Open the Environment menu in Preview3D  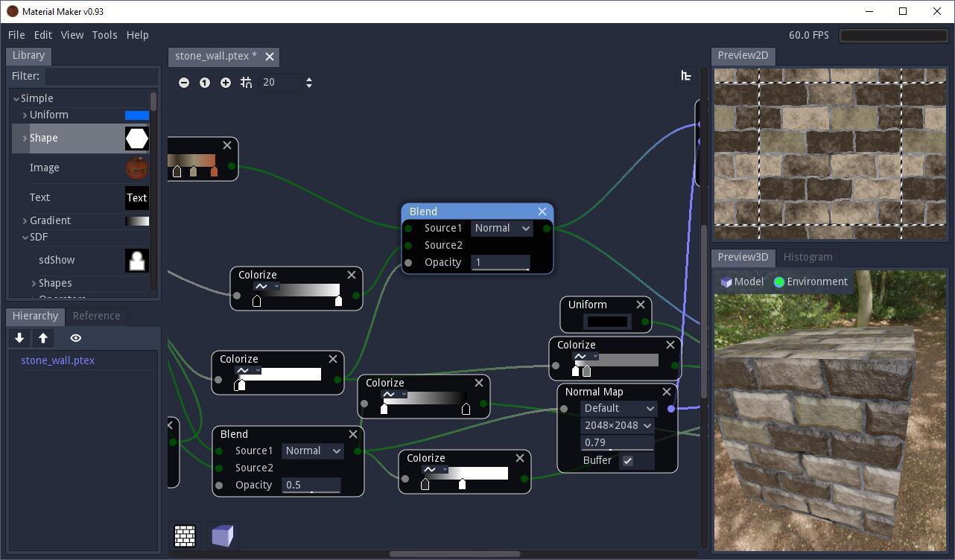coord(810,281)
